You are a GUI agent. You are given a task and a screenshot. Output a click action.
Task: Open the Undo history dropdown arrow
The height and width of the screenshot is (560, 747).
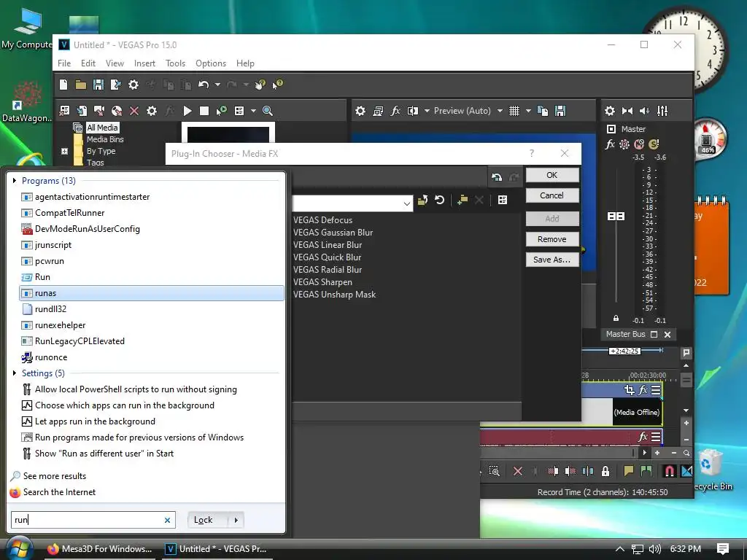pos(217,85)
